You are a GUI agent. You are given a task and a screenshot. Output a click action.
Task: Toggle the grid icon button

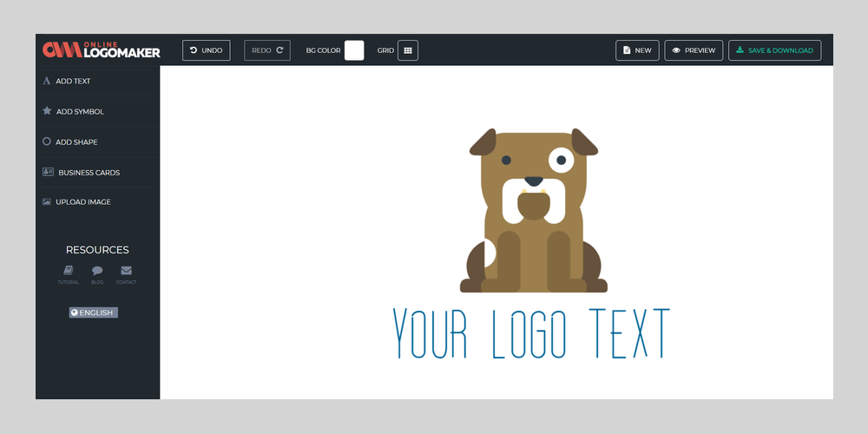click(x=408, y=50)
